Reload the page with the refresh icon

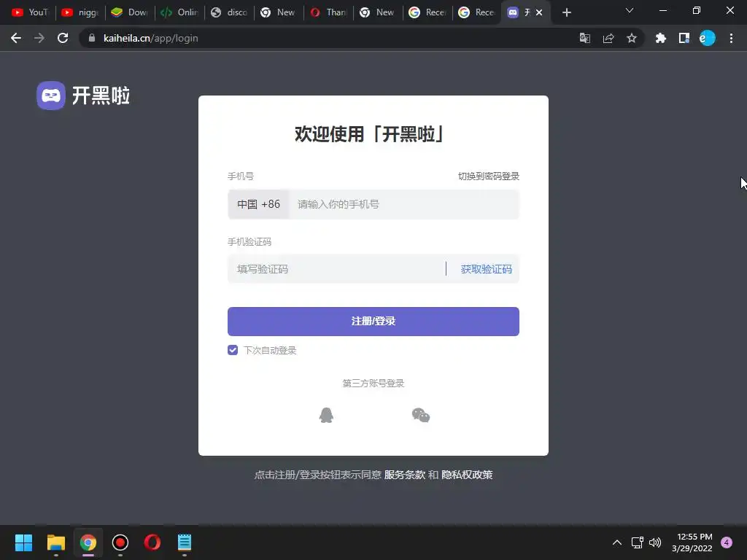click(63, 38)
